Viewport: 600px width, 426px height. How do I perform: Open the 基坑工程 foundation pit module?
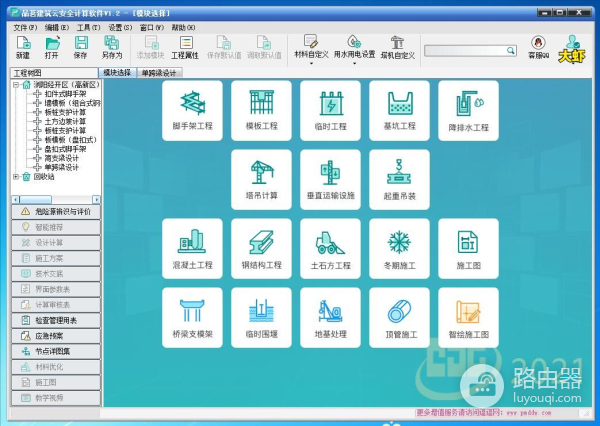399,111
